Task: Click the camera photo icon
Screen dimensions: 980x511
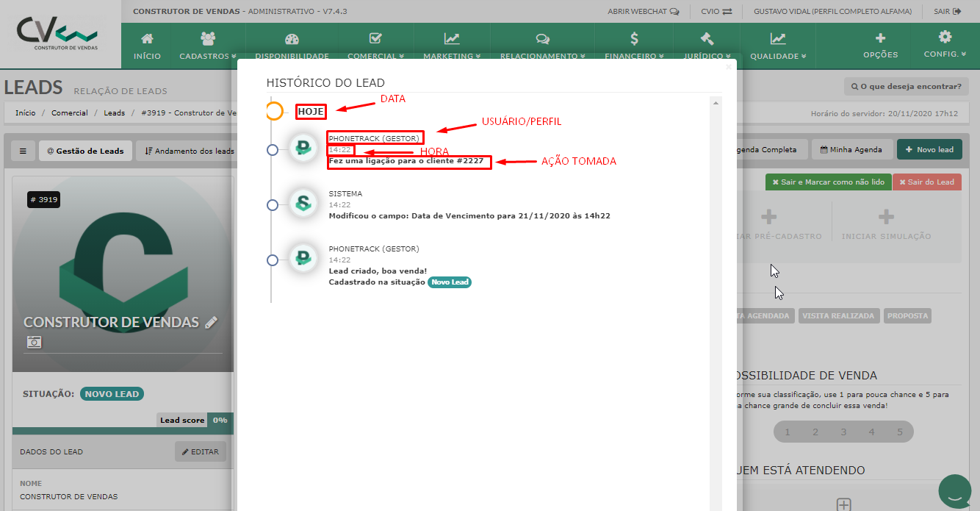Action: [x=34, y=341]
